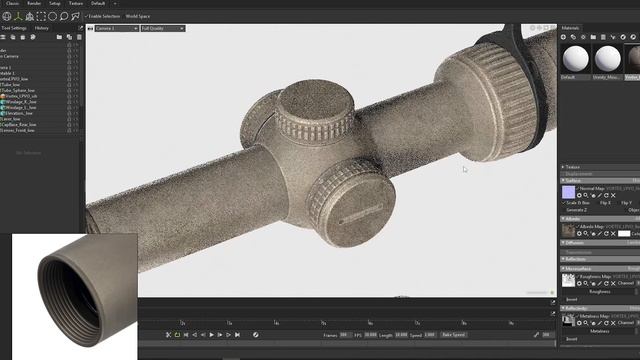
Task: Choose the circle selection tool
Action: point(53,16)
